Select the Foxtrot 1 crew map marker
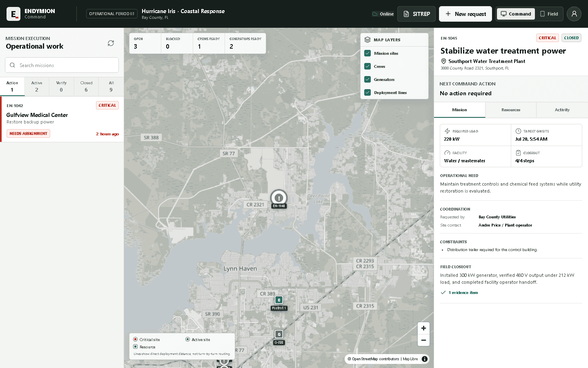This screenshot has width=588, height=368. pos(279,300)
